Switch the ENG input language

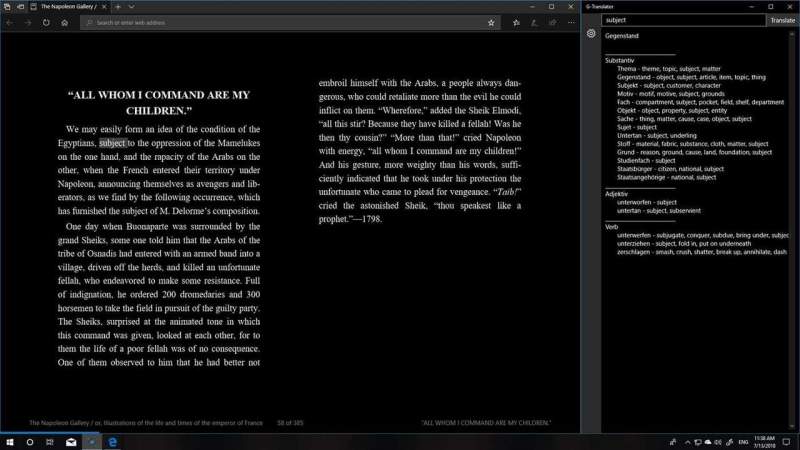pos(743,442)
